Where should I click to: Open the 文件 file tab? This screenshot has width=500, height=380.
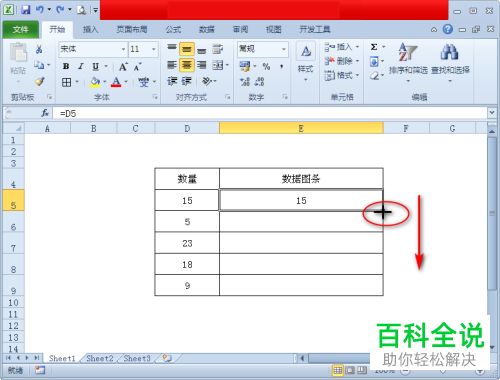(21, 30)
